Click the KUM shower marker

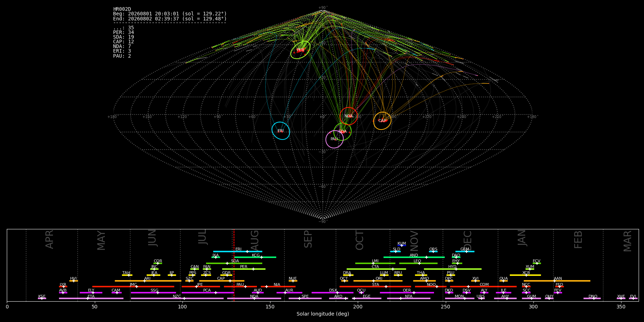click(x=402, y=245)
